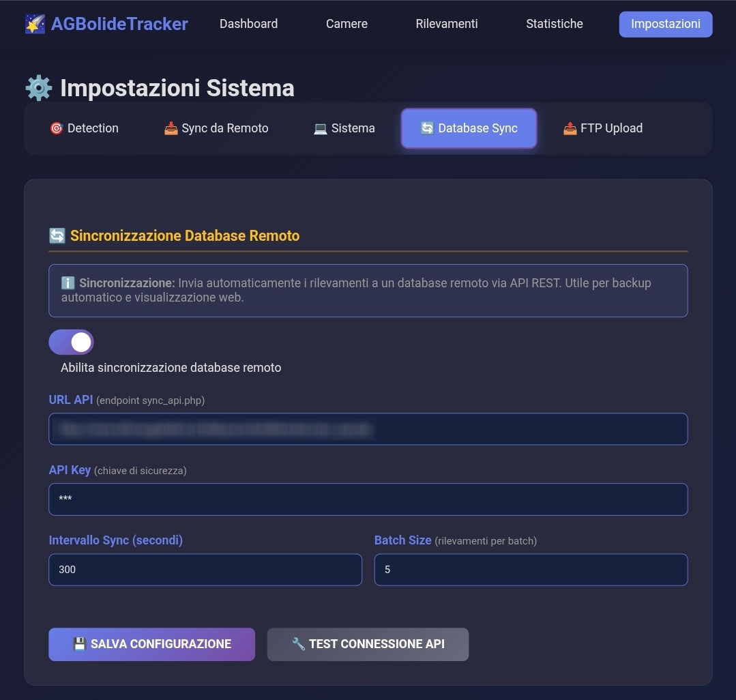Click the 'URL API' field label

click(71, 400)
